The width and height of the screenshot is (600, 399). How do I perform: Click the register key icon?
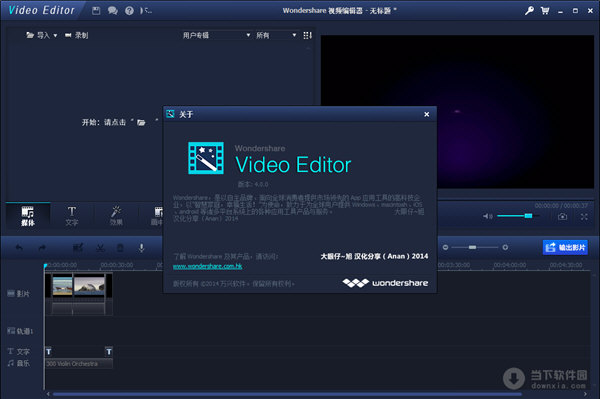pos(529,11)
